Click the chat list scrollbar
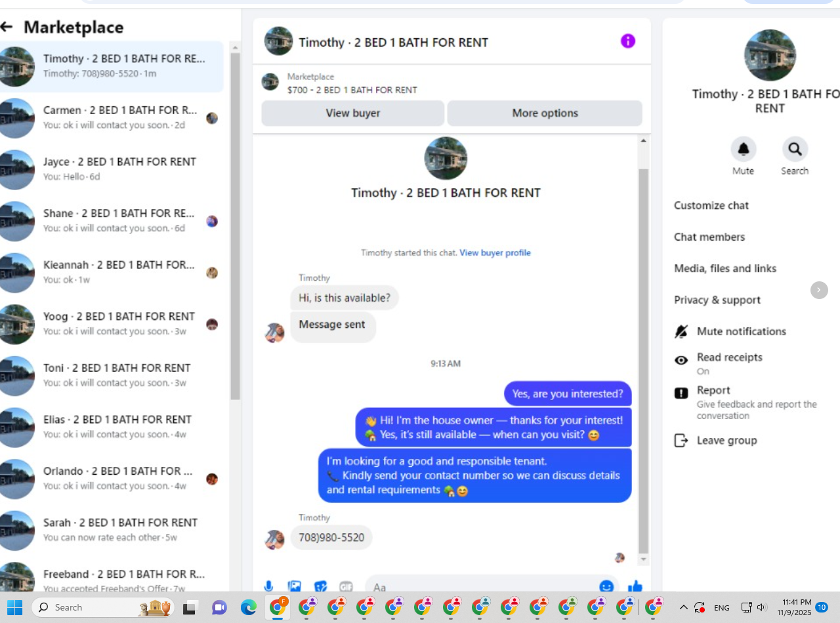The height and width of the screenshot is (623, 840). 236,226
